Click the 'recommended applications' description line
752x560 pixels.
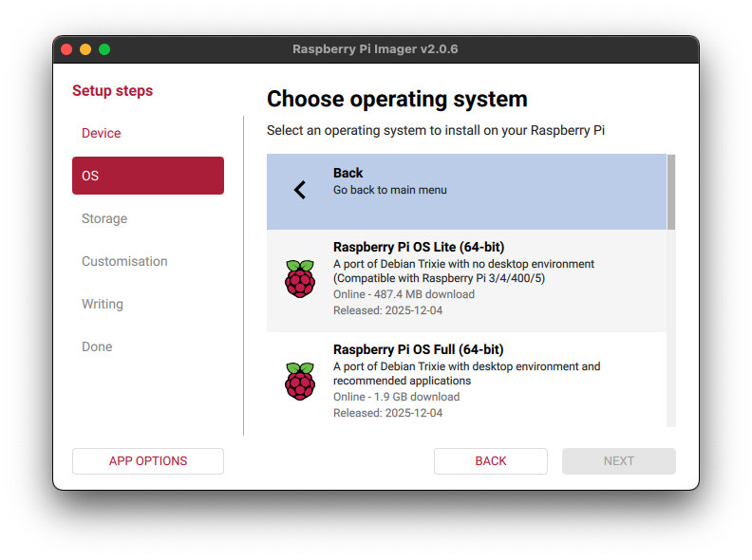click(402, 381)
